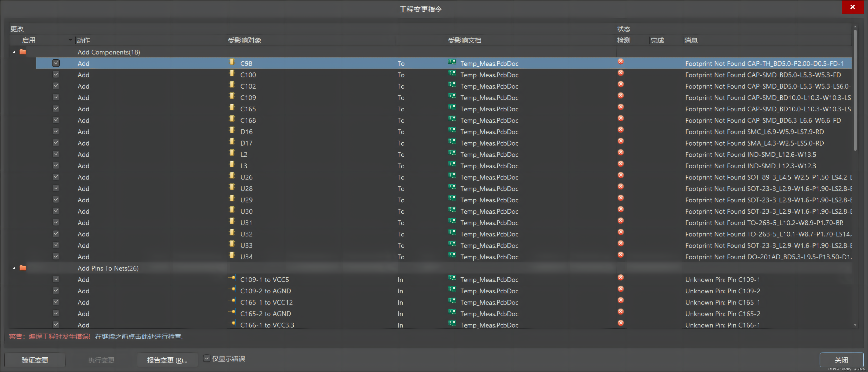Collapse the Add Components(18) group
This screenshot has height=372, width=868.
click(x=14, y=52)
